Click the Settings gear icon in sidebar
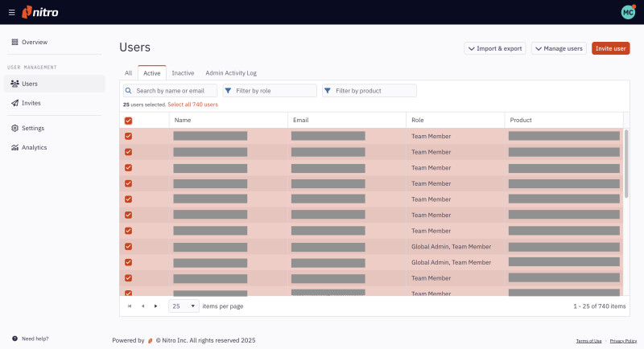This screenshot has height=349, width=644. click(14, 128)
